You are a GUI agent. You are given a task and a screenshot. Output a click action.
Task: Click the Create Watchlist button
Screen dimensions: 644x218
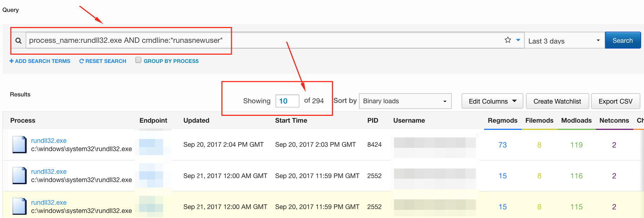click(557, 101)
